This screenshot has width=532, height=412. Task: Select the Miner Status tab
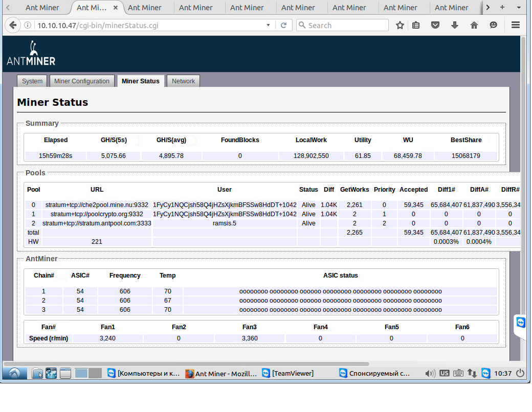(x=141, y=81)
